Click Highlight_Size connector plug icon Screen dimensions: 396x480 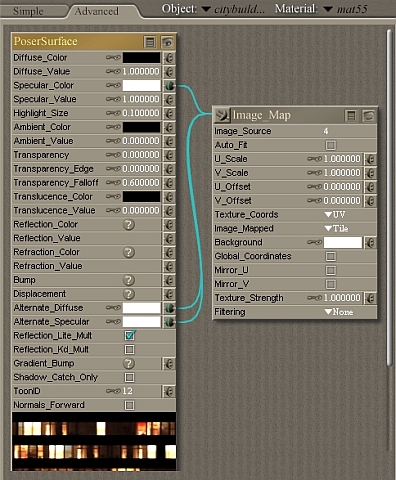(169, 113)
